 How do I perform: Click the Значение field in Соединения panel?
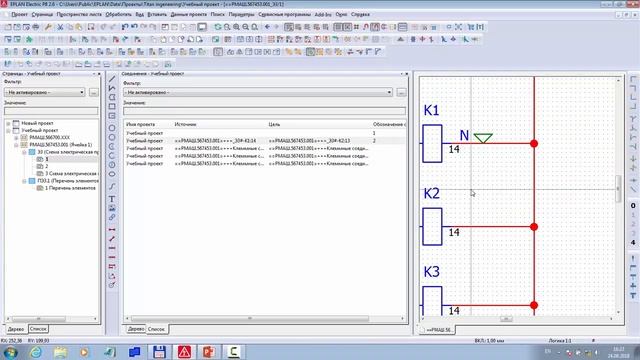click(x=264, y=111)
